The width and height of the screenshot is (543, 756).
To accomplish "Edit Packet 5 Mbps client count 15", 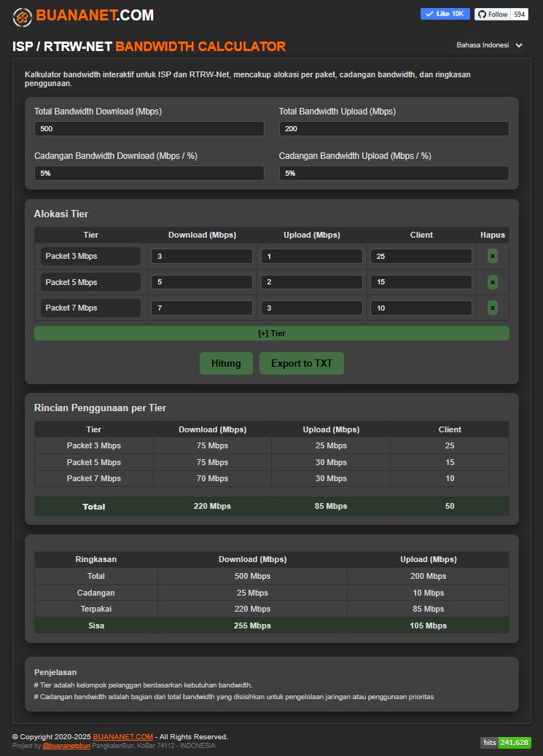I will point(421,282).
